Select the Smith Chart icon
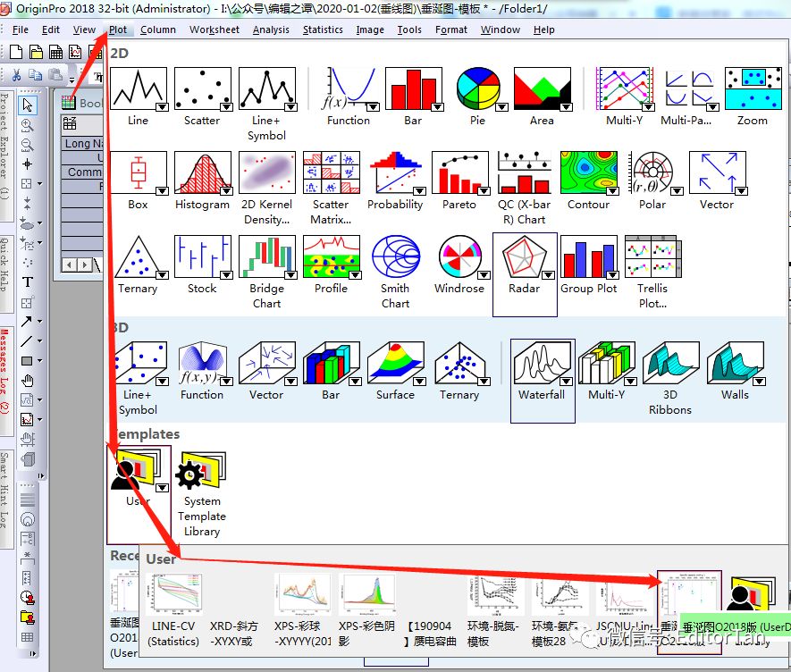The width and height of the screenshot is (791, 672). coord(396,256)
